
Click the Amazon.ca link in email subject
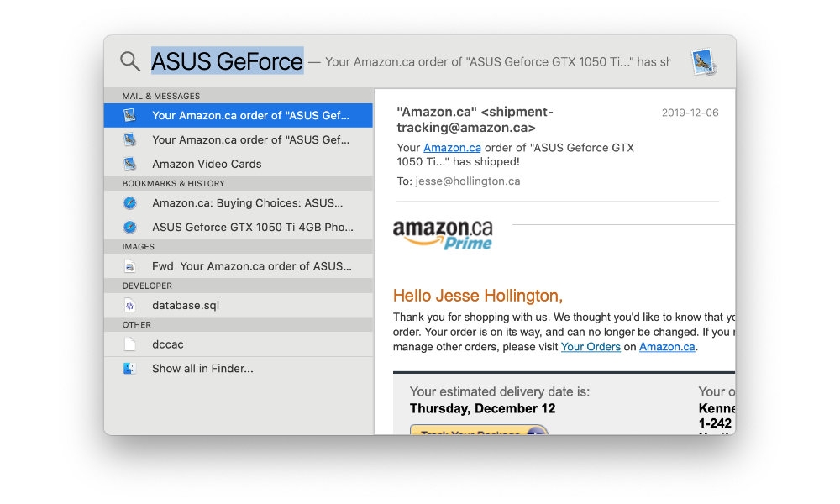pyautogui.click(x=452, y=148)
